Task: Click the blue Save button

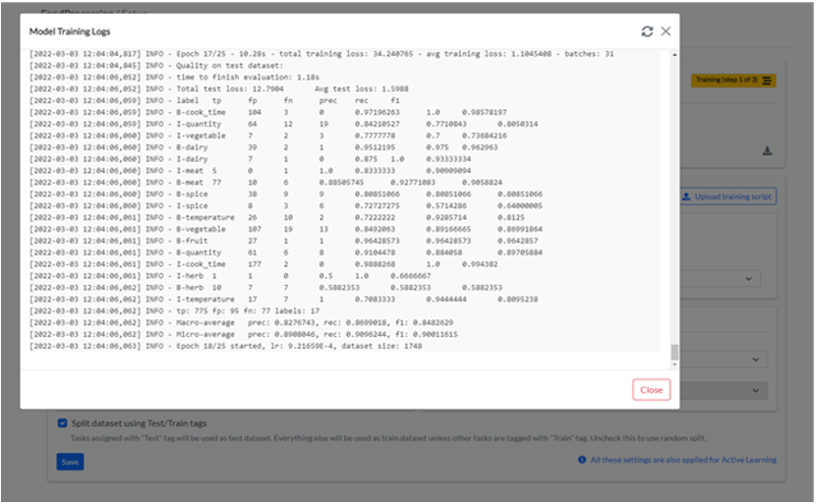Action: tap(70, 462)
